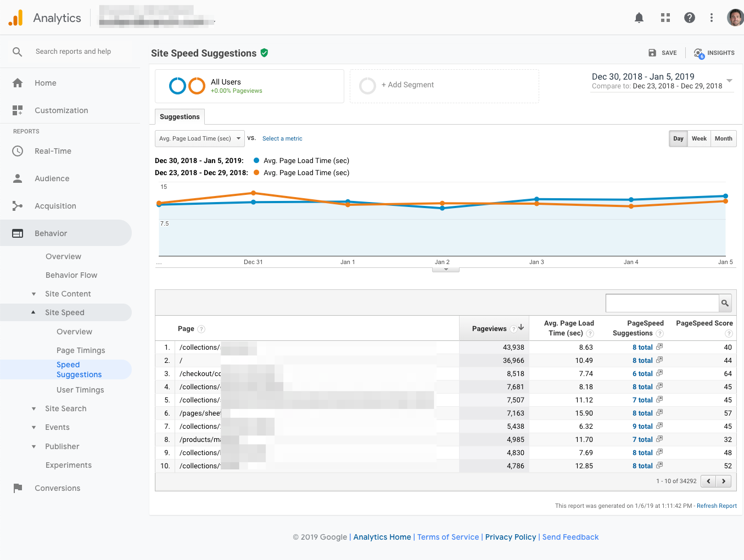Image resolution: width=744 pixels, height=560 pixels.
Task: Click the Jan 5 blue data point
Action: tap(725, 196)
